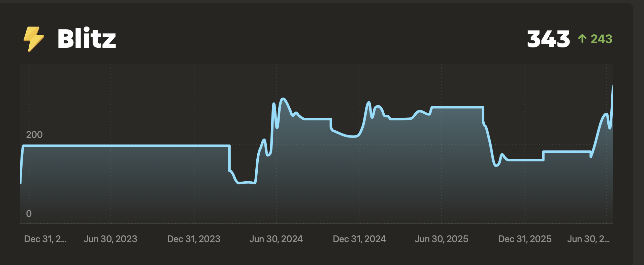644x265 pixels.
Task: Click the green 243 rating gain value
Action: click(601, 39)
